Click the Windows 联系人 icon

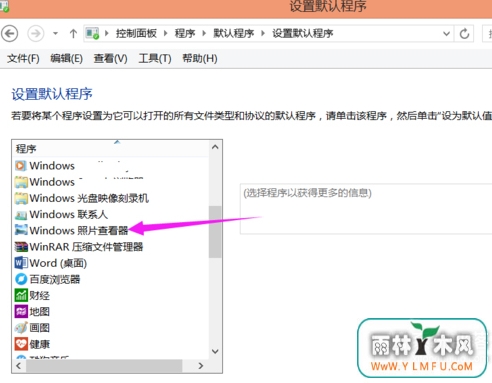tap(21, 215)
